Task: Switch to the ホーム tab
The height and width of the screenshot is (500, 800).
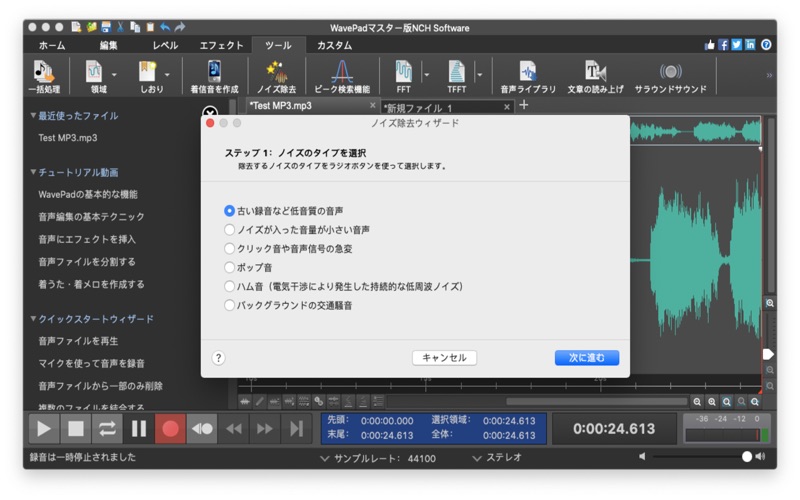Action: [52, 45]
